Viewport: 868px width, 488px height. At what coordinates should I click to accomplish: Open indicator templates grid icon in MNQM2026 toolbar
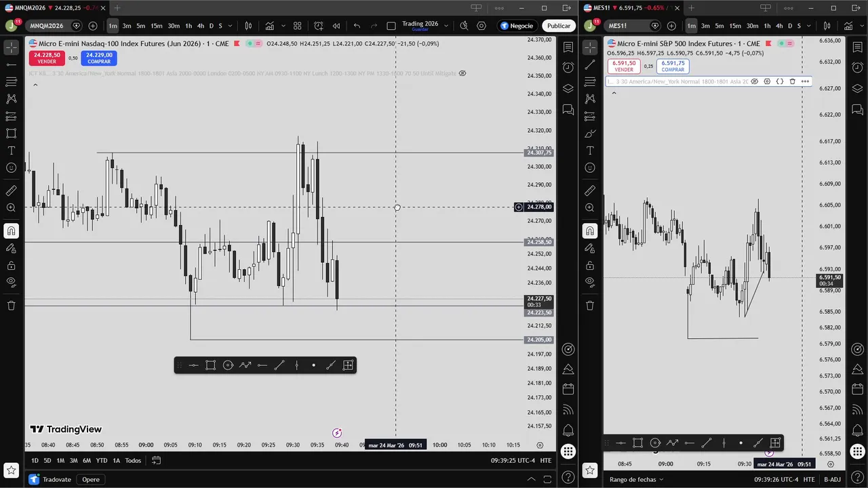[297, 26]
